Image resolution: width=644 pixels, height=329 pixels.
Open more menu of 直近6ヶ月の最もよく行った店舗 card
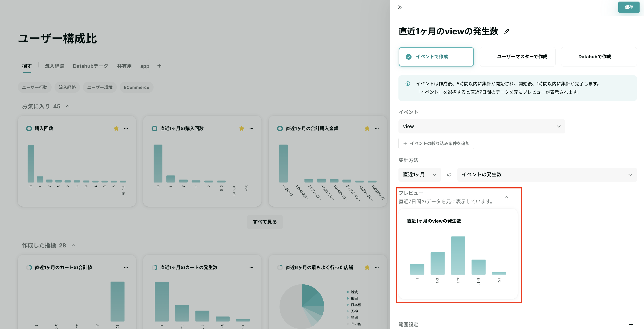[377, 267]
